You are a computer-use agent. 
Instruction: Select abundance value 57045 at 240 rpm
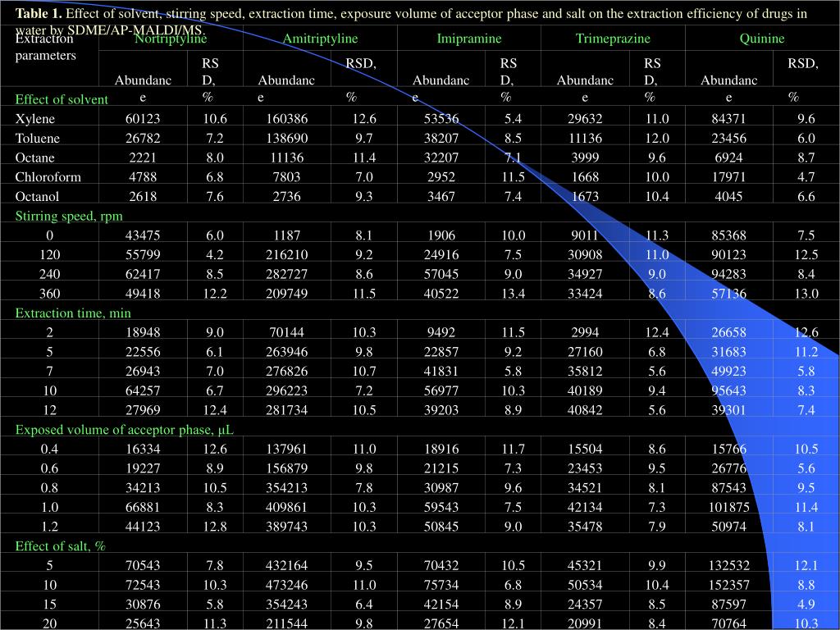[x=441, y=274]
